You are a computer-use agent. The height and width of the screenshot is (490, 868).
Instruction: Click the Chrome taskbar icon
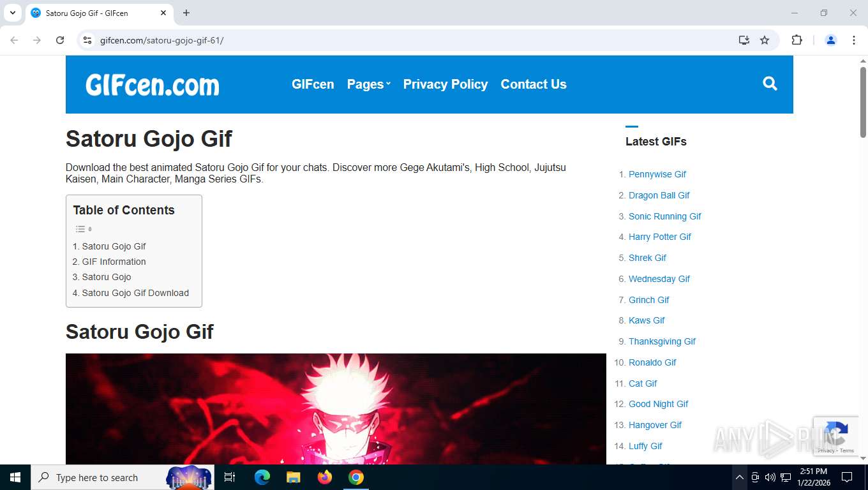[x=356, y=477]
